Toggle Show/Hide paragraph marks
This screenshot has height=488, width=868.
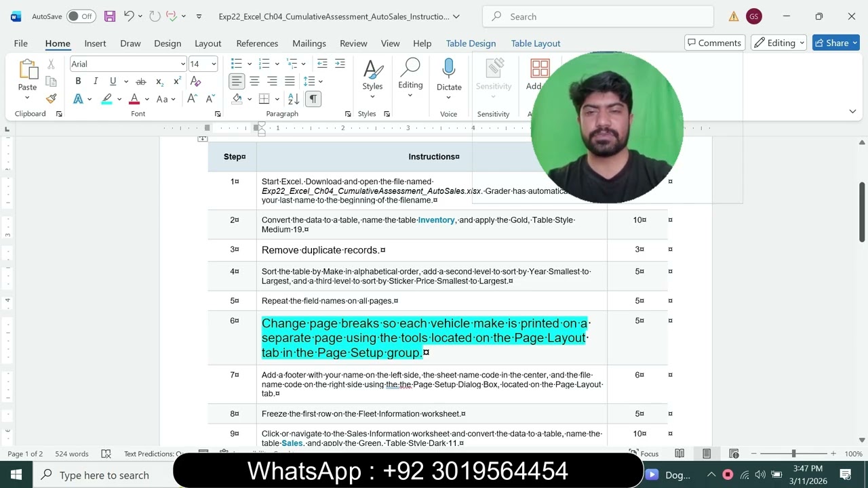[313, 99]
